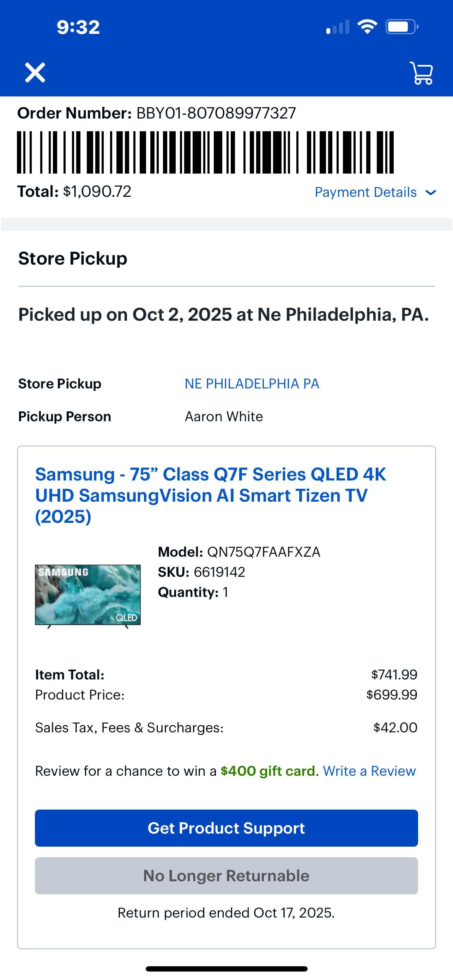Tap the Wi-Fi status icon

click(367, 26)
